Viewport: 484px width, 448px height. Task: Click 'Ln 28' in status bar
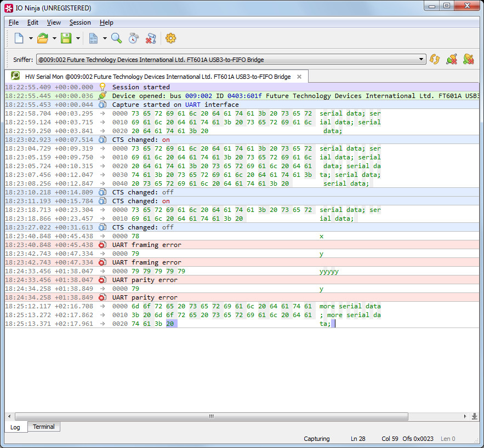pos(358,439)
